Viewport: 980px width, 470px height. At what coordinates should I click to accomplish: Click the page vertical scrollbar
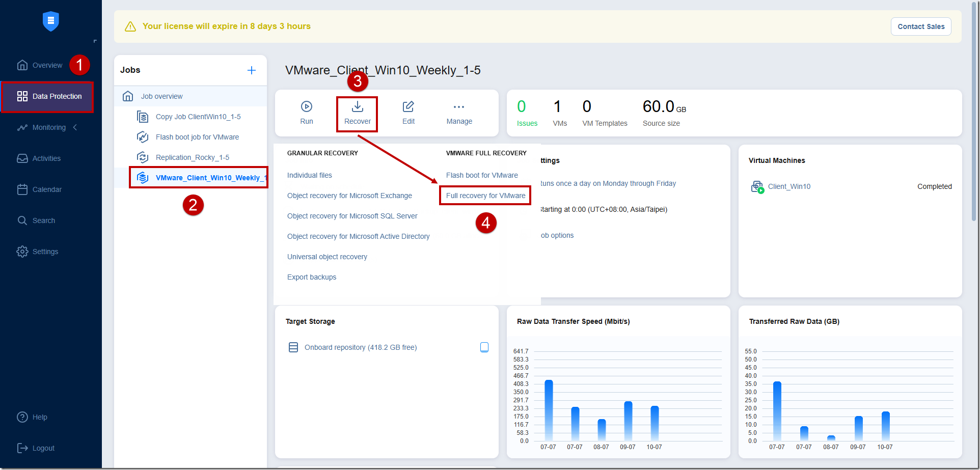(974, 112)
